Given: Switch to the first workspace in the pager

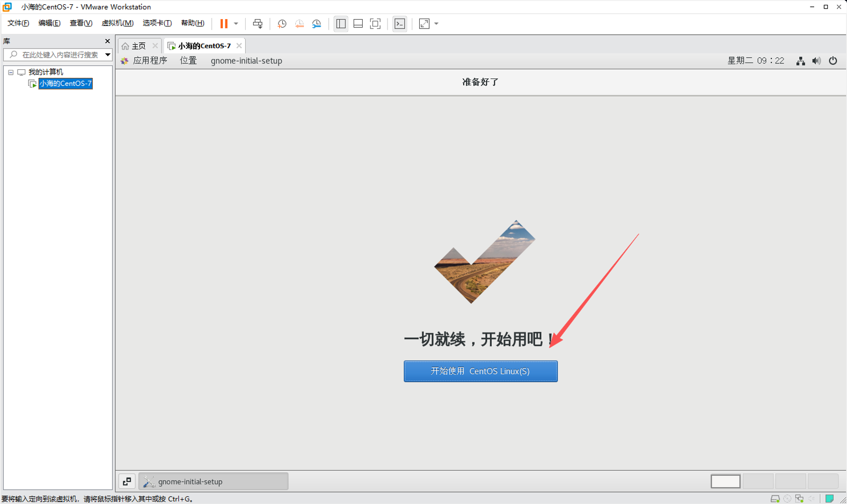Looking at the screenshot, I should coord(725,481).
